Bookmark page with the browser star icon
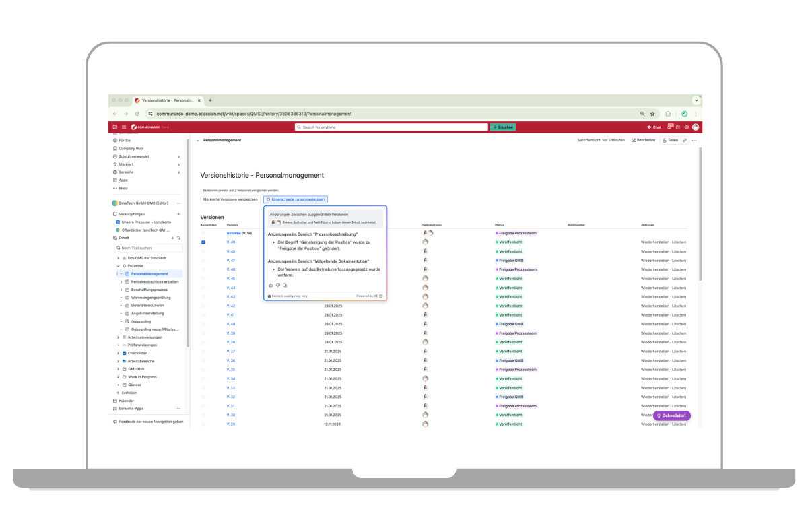Viewport: 808px width, 532px height. [x=652, y=114]
